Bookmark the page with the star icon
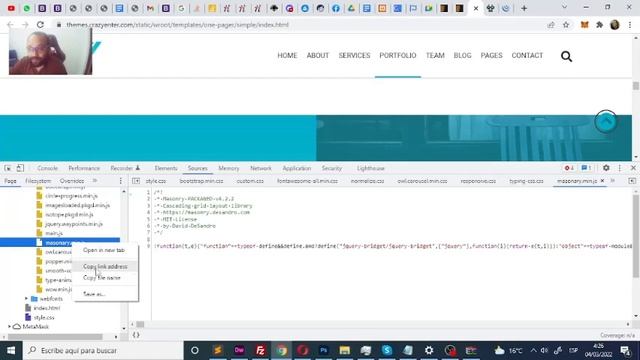 coord(566,25)
